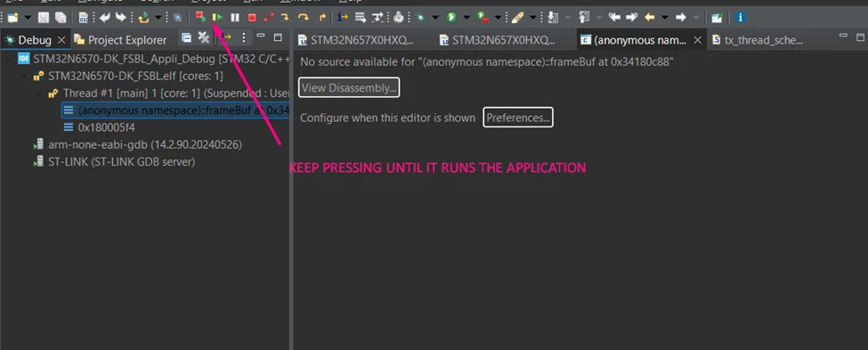Select ST-LINK GDB server entry
The width and height of the screenshot is (868, 350).
[x=114, y=162]
